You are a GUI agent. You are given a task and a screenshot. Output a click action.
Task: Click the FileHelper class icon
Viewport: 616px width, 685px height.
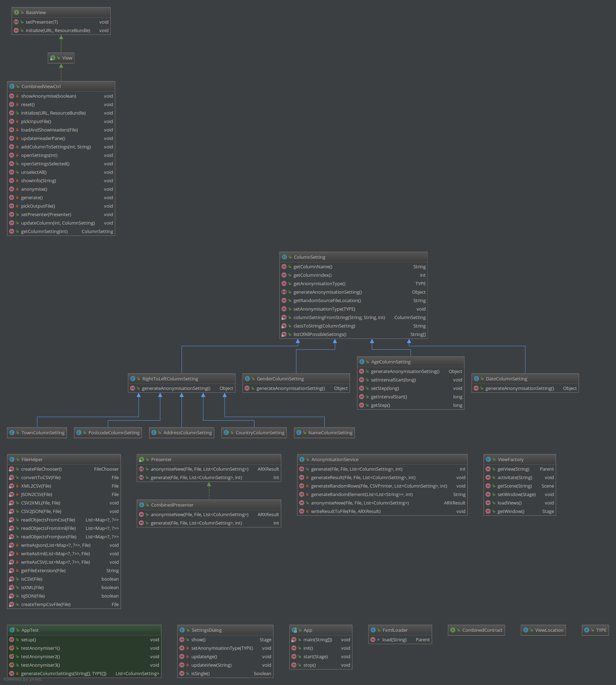(12, 459)
